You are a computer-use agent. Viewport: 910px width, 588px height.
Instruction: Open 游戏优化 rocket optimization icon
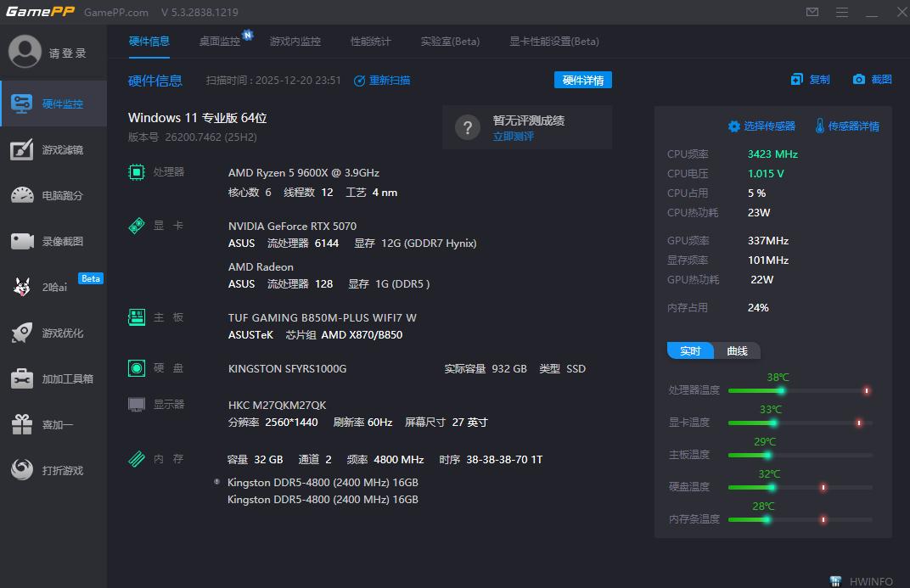tap(22, 333)
